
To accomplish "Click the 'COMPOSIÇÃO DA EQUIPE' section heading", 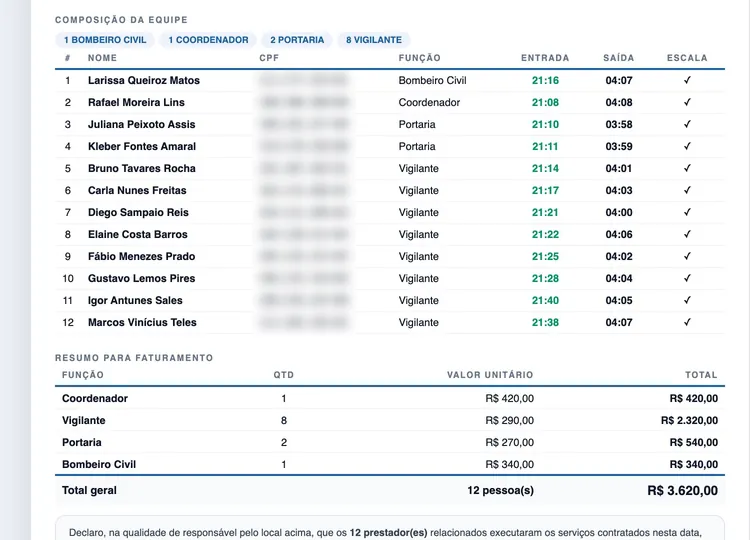I will (121, 20).
